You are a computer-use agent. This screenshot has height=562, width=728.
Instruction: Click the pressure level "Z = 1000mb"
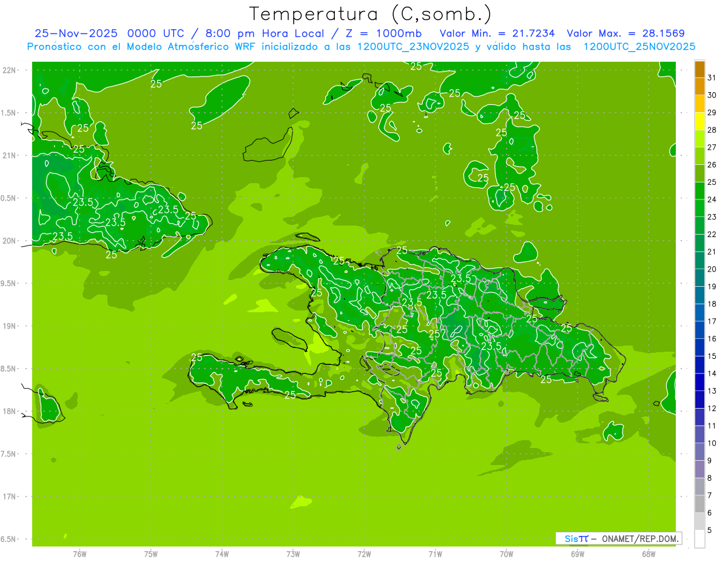[385, 33]
